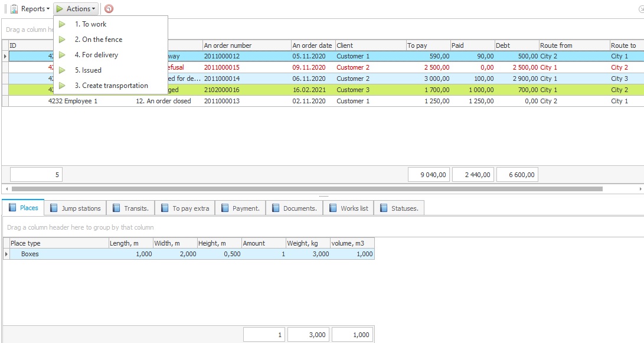This screenshot has height=343, width=644.
Task: Collapse the Actions dropdown menu
Action: [76, 9]
